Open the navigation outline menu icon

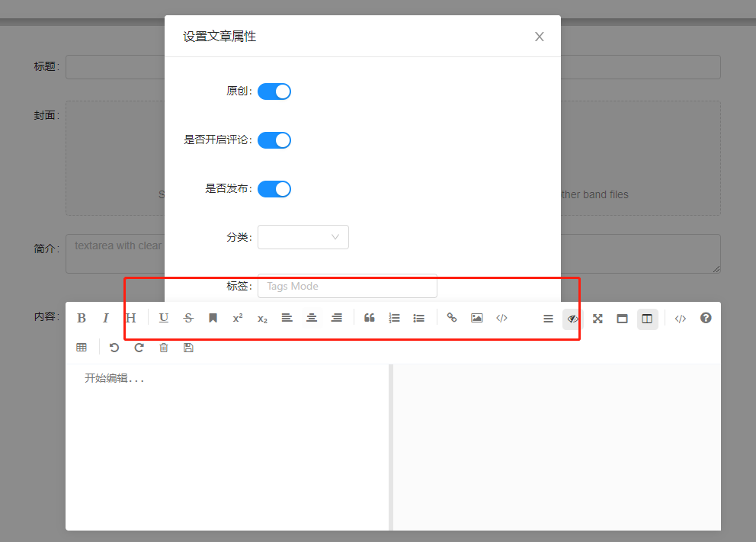[x=548, y=319]
